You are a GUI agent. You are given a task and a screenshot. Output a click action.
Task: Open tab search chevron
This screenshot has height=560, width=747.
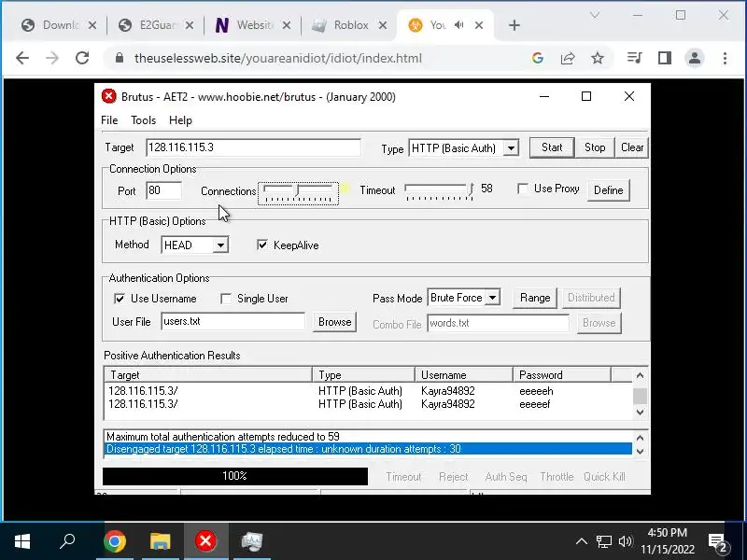(594, 15)
